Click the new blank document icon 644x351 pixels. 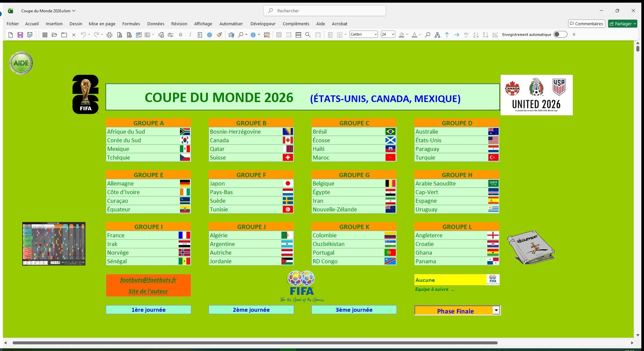point(11,35)
